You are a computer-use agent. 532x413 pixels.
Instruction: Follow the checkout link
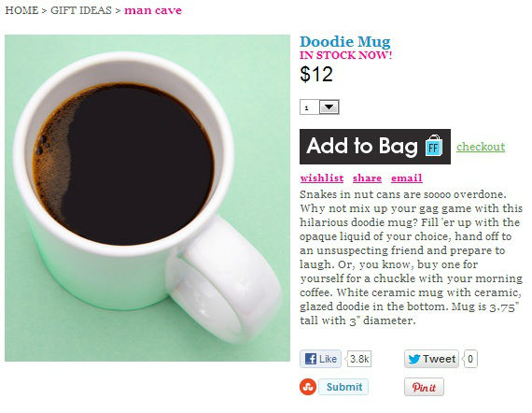[481, 147]
